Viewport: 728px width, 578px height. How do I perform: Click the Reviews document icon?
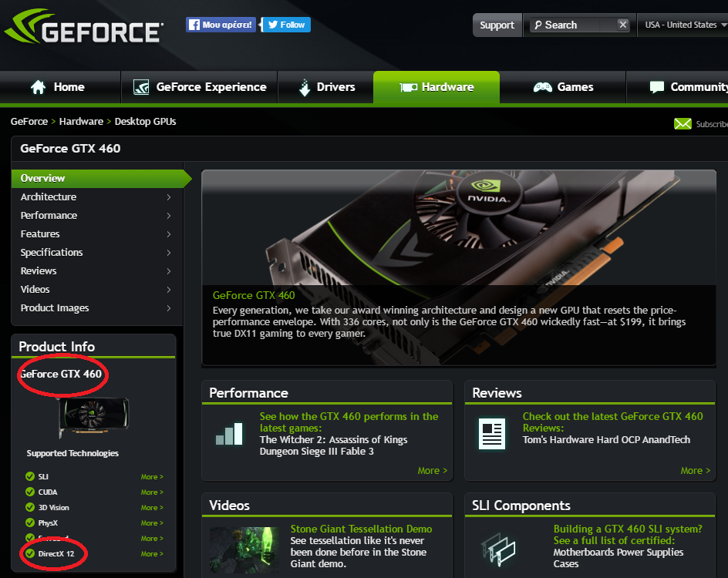coord(492,434)
